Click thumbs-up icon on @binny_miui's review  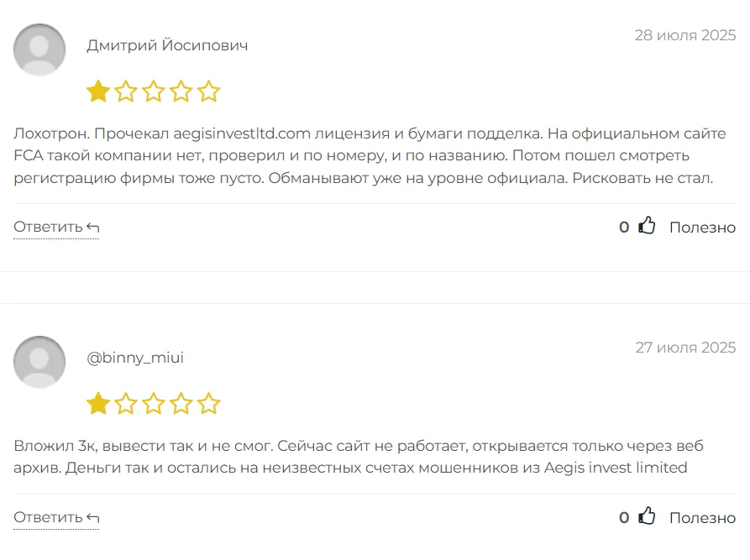coord(647,516)
